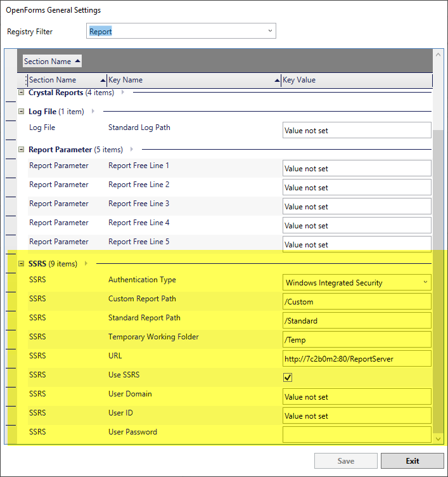The height and width of the screenshot is (477, 448).
Task: Collapse the Log File group
Action: [21, 112]
